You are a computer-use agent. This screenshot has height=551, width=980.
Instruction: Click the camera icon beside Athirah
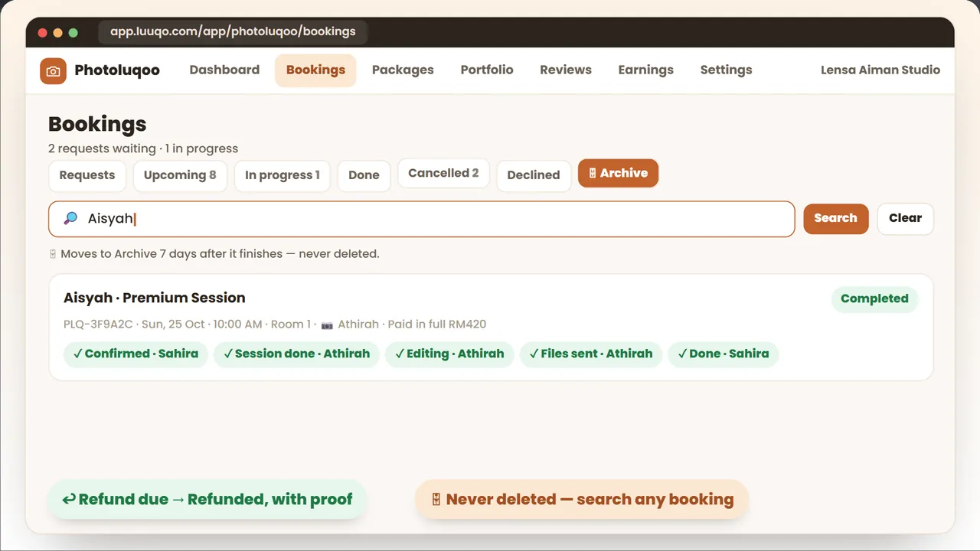[x=327, y=324]
